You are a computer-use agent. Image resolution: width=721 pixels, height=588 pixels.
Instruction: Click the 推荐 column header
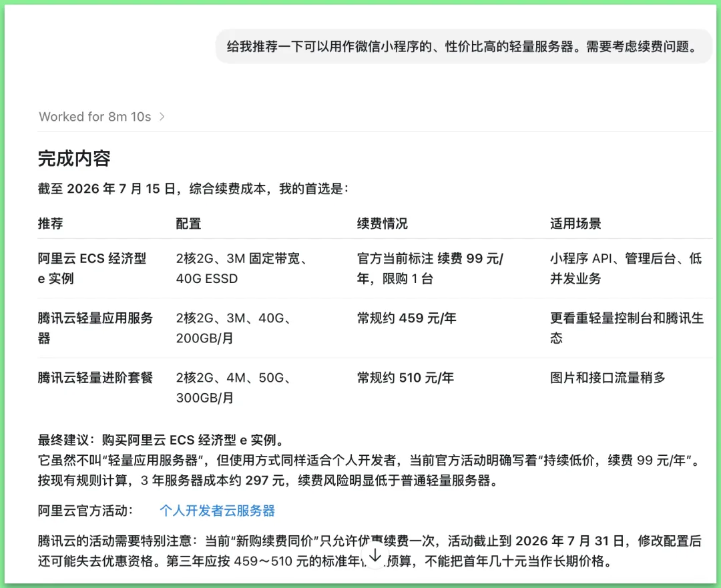(51, 224)
